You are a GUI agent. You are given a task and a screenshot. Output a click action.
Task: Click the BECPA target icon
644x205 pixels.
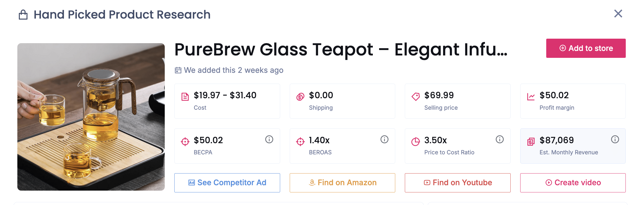[x=185, y=141]
